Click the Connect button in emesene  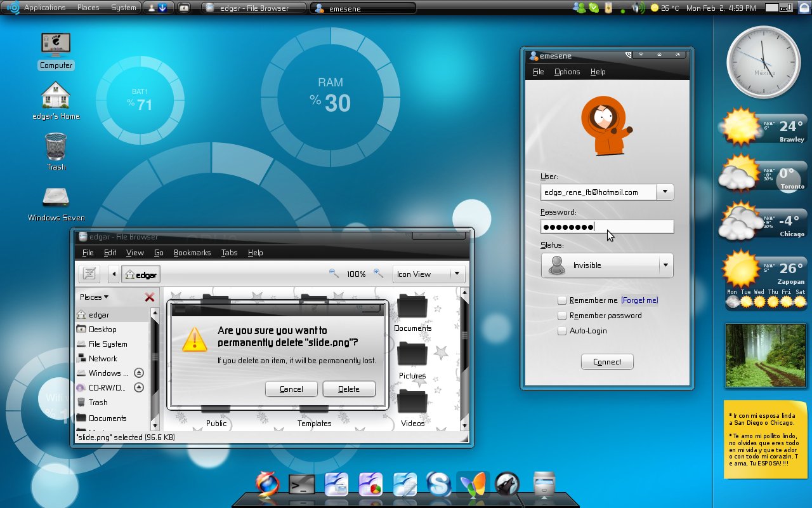(x=607, y=362)
